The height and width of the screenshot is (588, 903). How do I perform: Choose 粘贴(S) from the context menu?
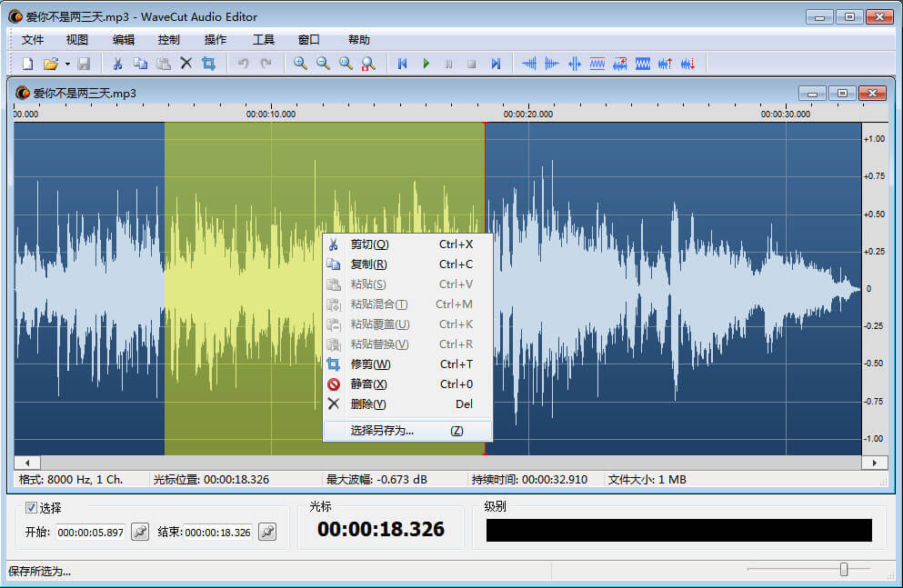407,284
